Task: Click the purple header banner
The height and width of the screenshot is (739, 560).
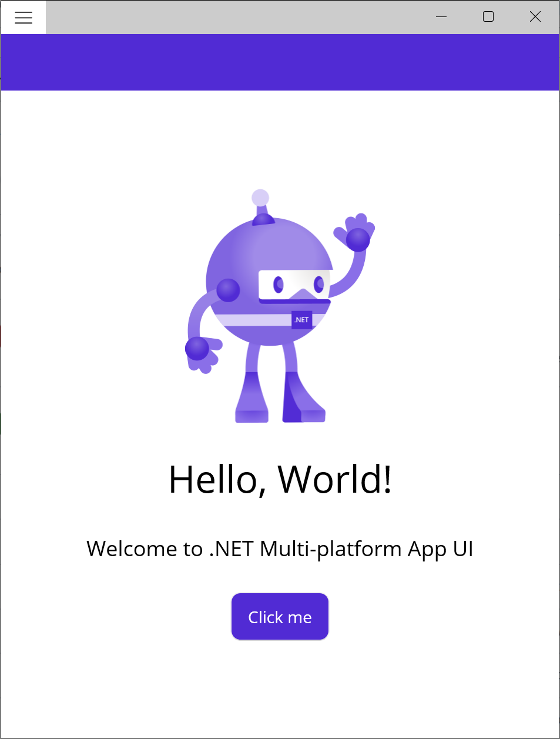Action: tap(280, 62)
